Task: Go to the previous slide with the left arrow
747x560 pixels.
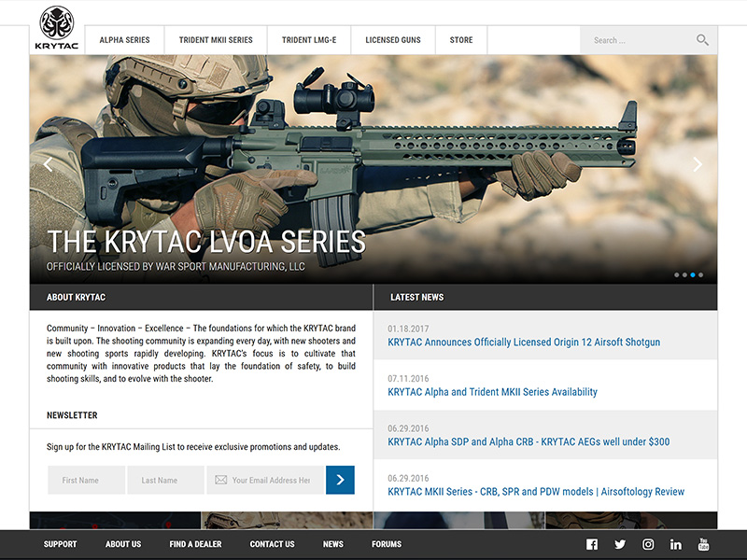Action: 49,164
